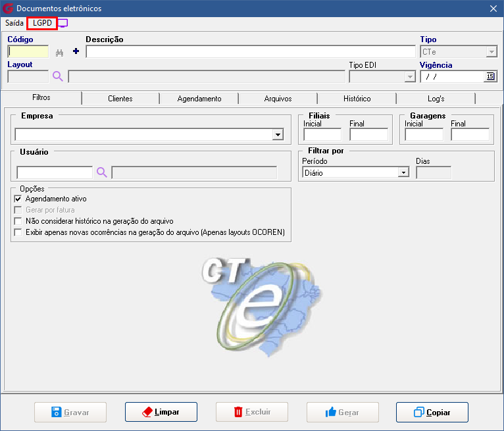
Task: Click the Layout code field
Action: tap(28, 76)
